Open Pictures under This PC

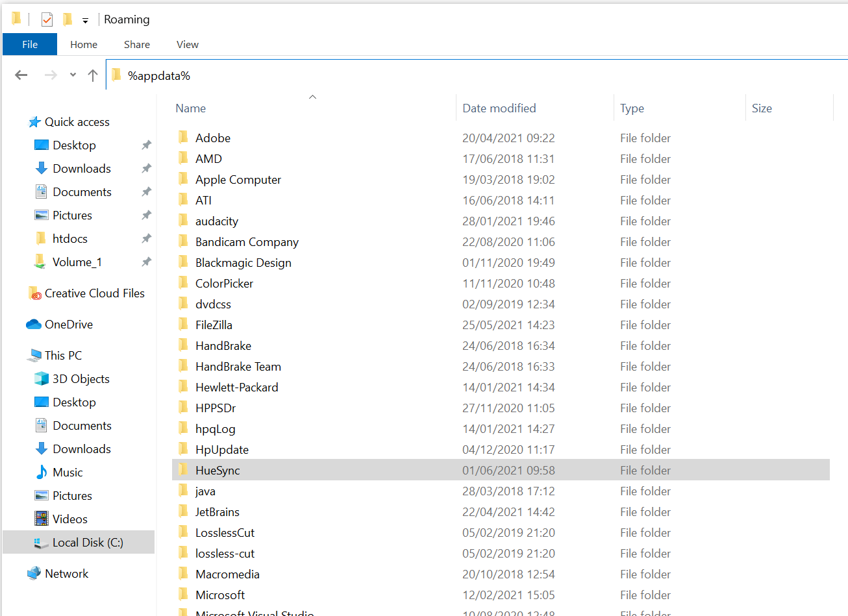[72, 496]
